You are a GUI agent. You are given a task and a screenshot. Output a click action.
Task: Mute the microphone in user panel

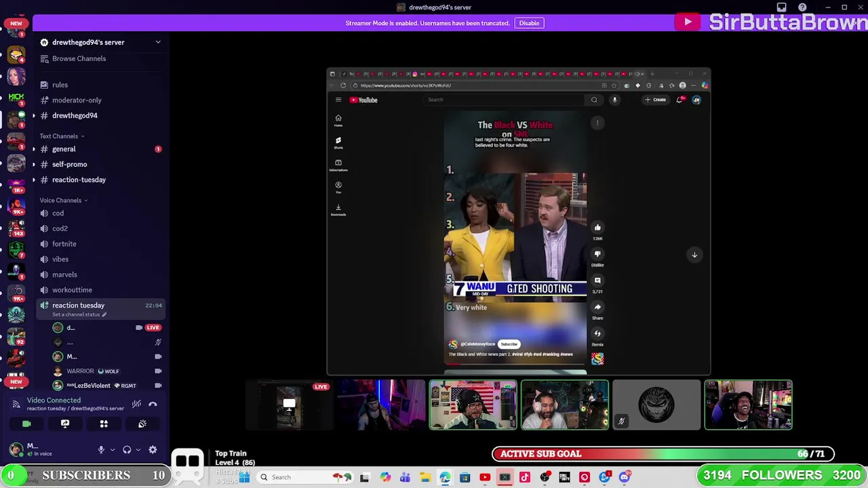pos(101,449)
